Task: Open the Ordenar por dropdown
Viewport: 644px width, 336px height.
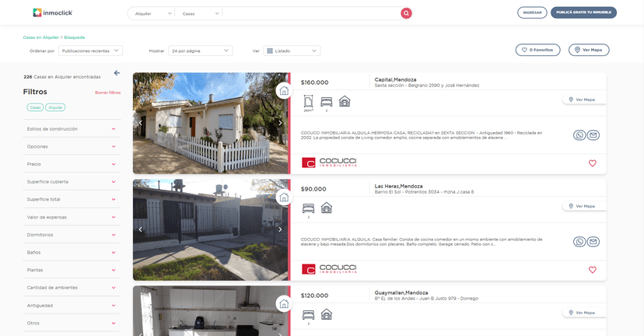Action: point(90,51)
